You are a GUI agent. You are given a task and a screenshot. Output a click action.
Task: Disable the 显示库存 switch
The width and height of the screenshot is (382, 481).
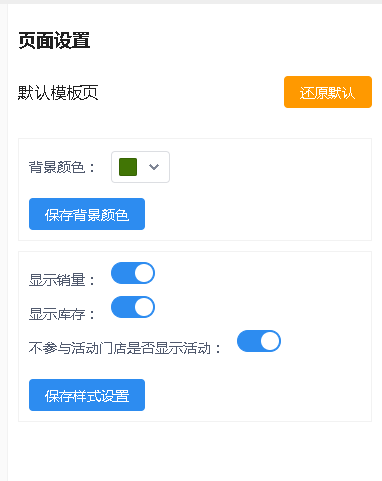(133, 307)
